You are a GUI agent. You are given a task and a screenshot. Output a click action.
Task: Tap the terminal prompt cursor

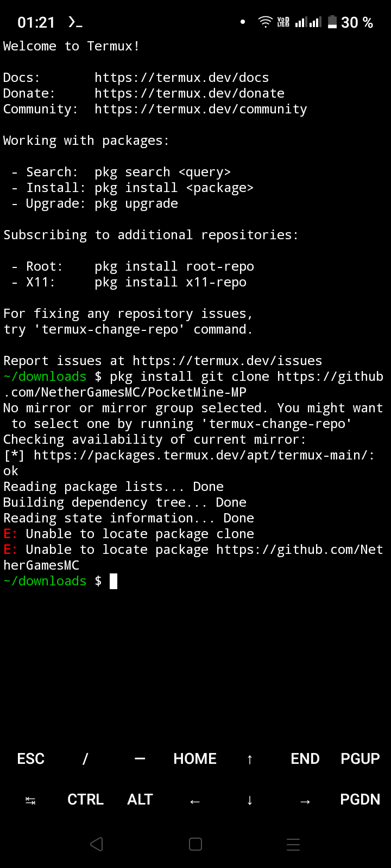click(113, 581)
